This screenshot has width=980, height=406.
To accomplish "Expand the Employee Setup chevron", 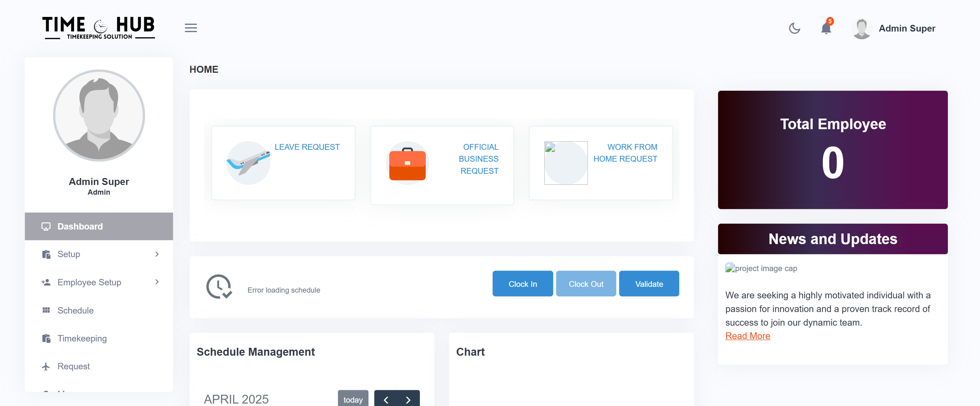I will pyautogui.click(x=157, y=282).
